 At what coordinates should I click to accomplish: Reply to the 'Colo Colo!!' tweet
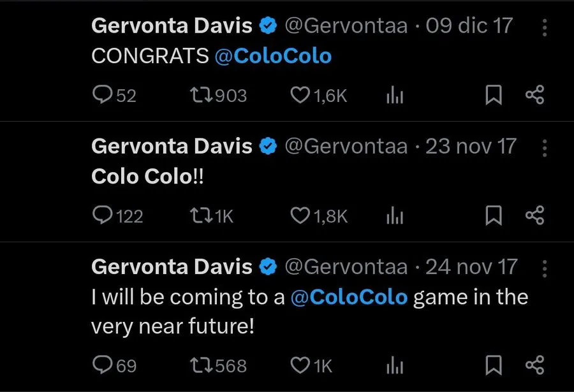(103, 216)
